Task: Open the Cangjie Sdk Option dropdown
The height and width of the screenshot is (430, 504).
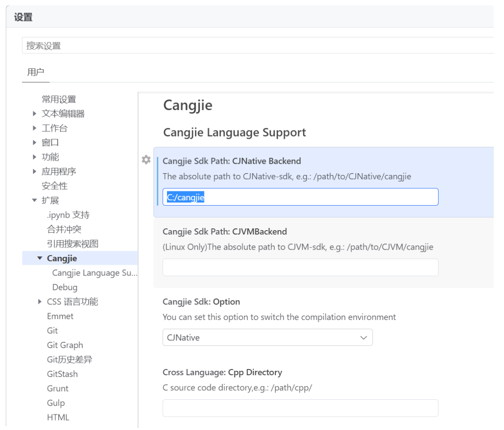Action: (268, 337)
